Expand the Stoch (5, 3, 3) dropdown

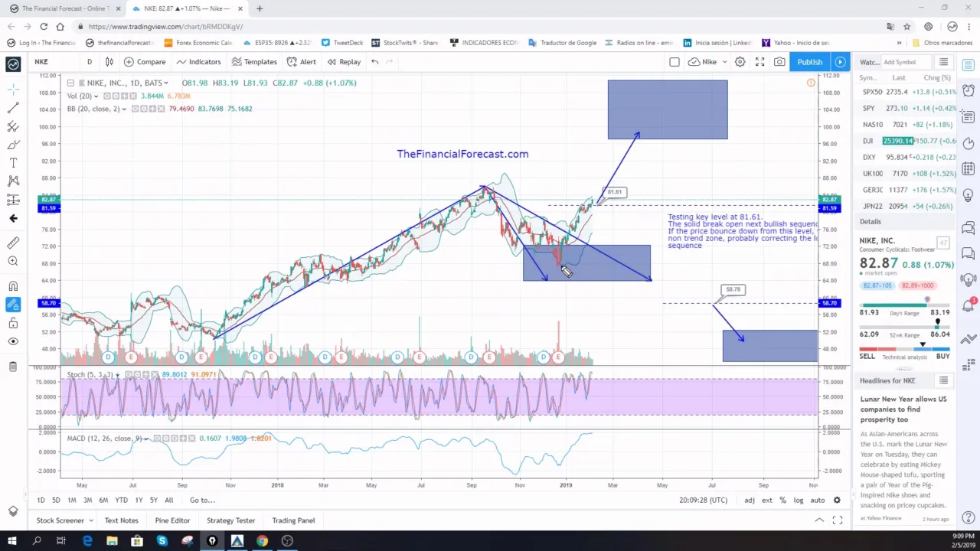119,375
